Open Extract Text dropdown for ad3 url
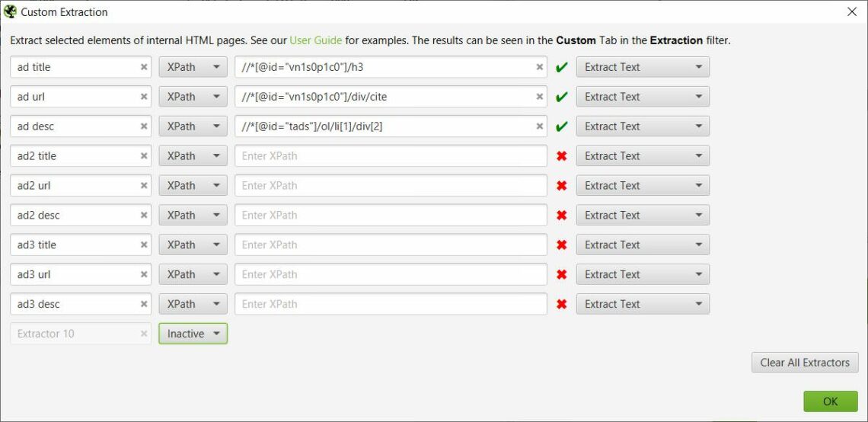This screenshot has width=868, height=422. pos(643,275)
